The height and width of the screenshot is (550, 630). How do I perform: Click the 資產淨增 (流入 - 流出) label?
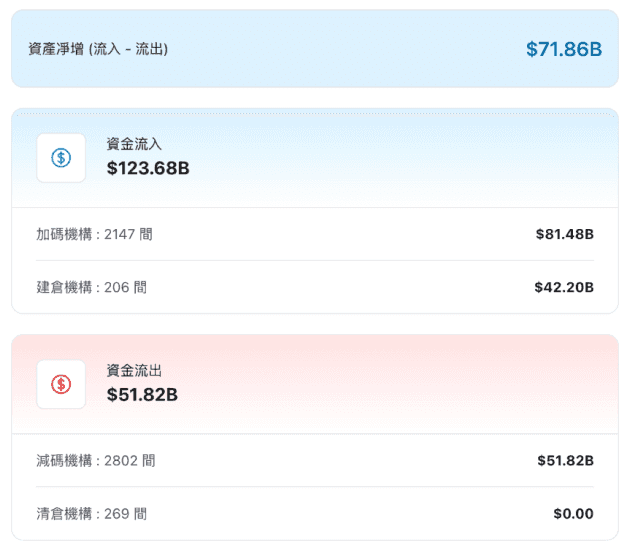98,48
